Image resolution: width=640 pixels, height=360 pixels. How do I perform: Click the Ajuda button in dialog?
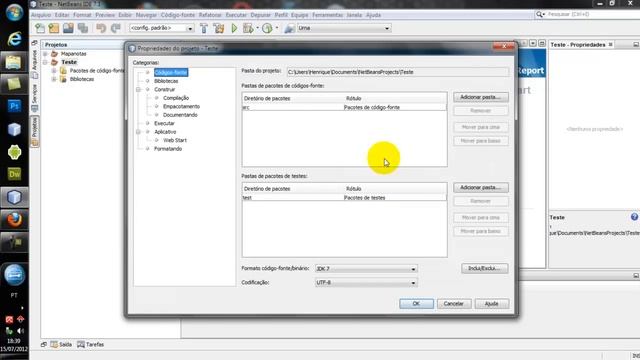click(491, 304)
